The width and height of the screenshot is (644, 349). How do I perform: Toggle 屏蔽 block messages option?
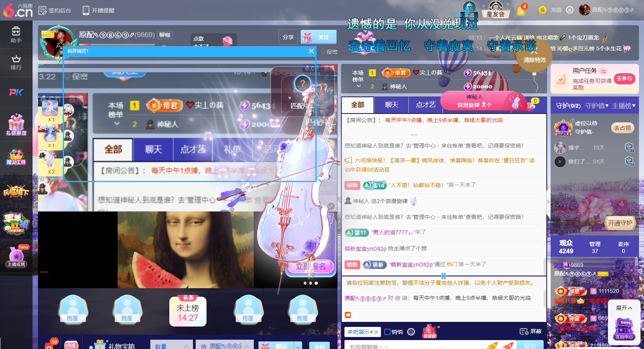(x=531, y=331)
